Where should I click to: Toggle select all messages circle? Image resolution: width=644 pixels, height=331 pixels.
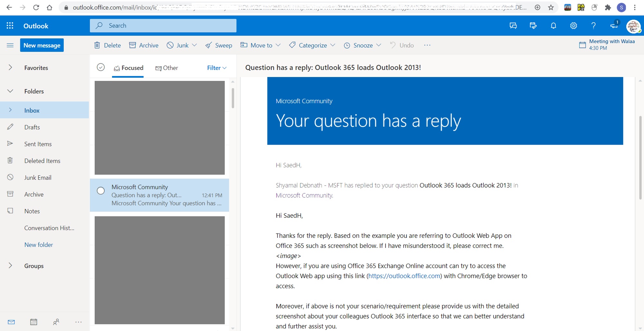(101, 67)
